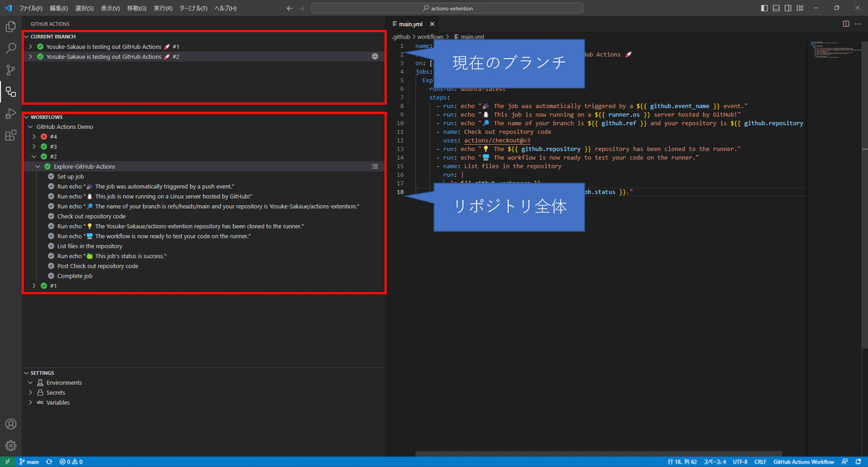Change the CRLF line ending
The width and height of the screenshot is (868, 467).
[760, 462]
